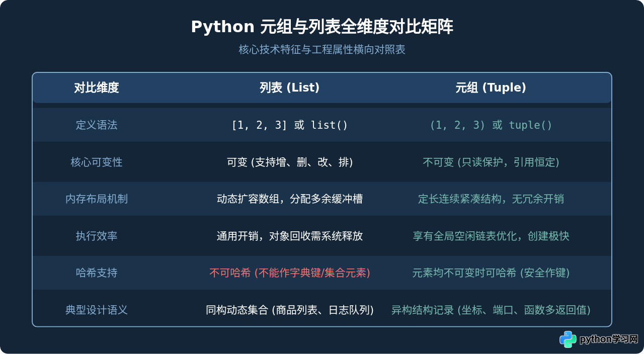Click the '典型设计语义' row label
The image size is (644, 354).
[97, 310]
